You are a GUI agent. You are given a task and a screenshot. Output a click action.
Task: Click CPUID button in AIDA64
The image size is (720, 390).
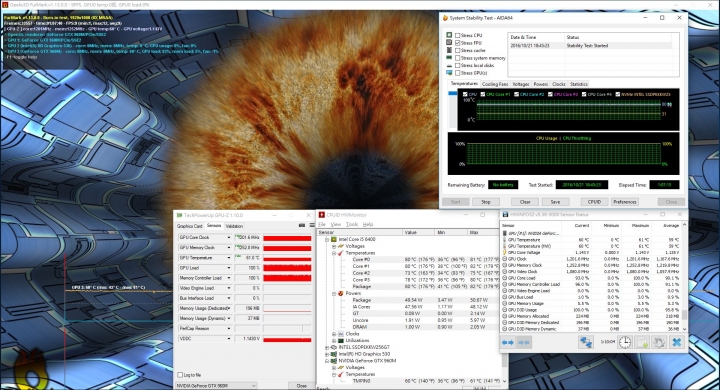coord(594,202)
